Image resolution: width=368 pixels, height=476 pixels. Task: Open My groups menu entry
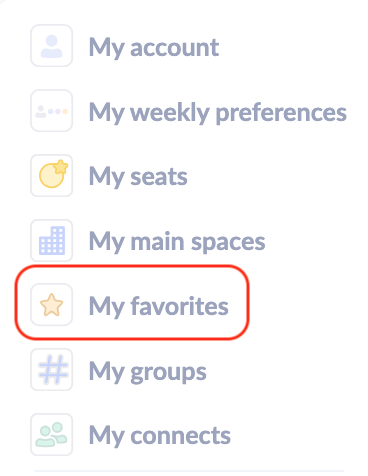pyautogui.click(x=148, y=372)
